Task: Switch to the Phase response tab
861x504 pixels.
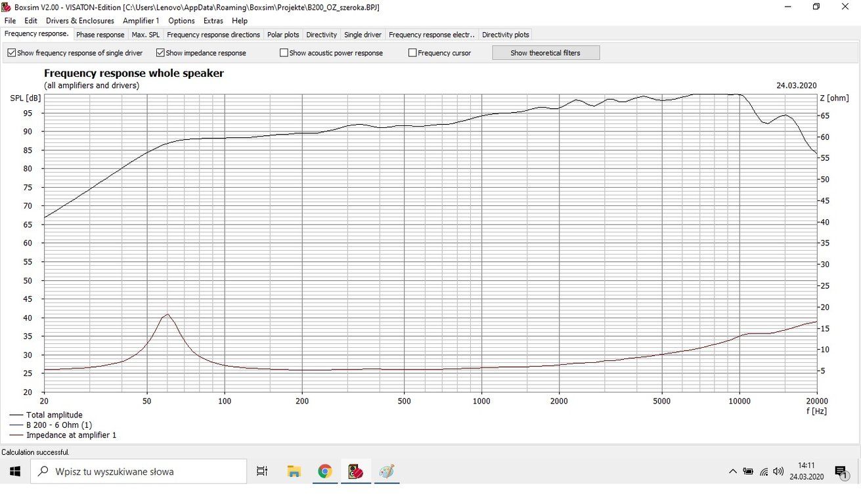Action: coord(100,35)
